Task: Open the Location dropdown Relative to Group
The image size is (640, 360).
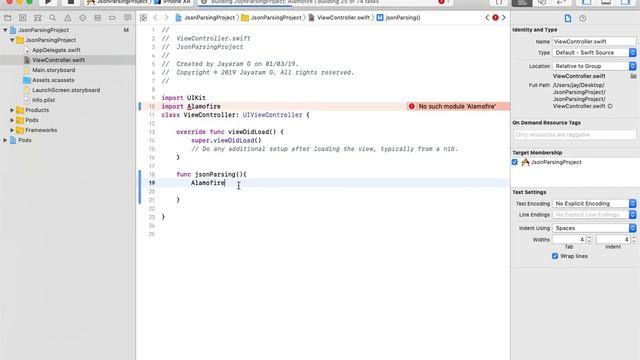Action: pyautogui.click(x=594, y=66)
